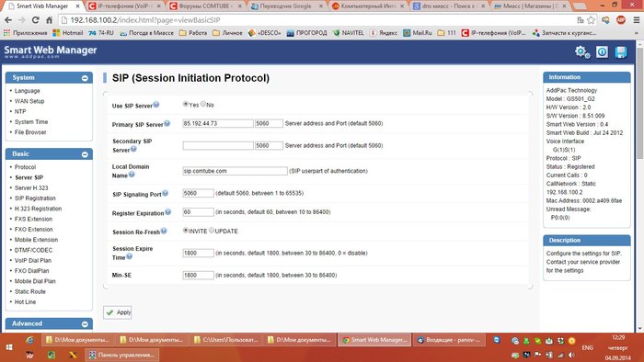Click the floppy disk save icon
The image size is (644, 362).
click(621, 52)
